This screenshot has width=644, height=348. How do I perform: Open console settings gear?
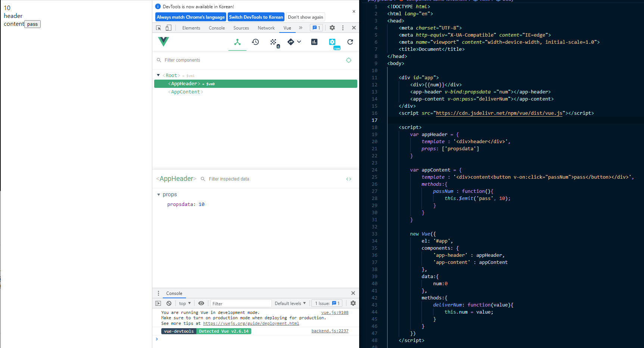coord(353,304)
